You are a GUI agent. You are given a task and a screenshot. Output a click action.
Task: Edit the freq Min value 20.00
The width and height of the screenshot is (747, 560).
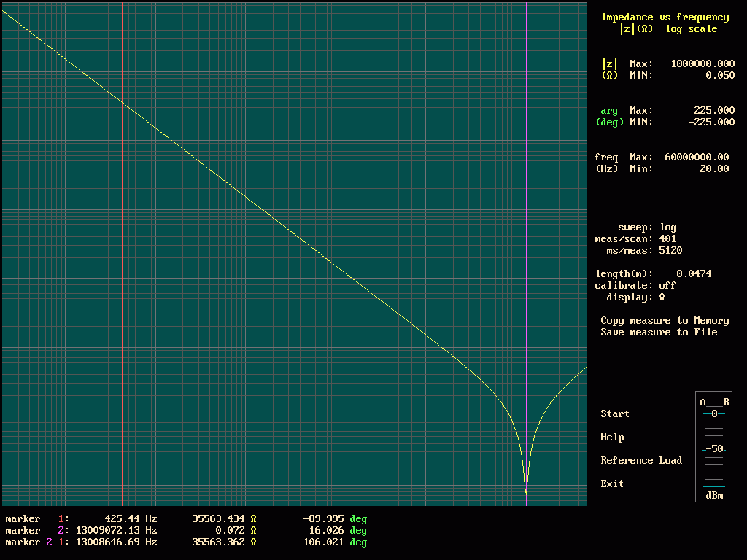click(714, 168)
